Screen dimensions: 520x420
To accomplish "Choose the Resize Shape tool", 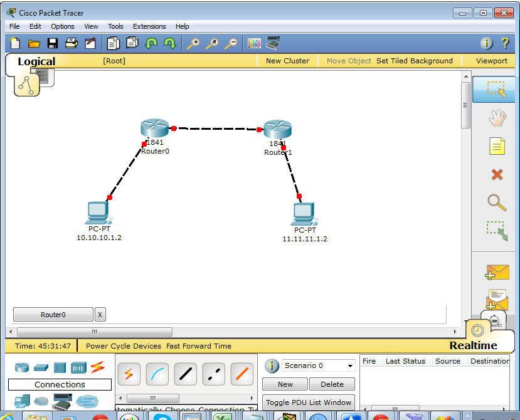I will pyautogui.click(x=497, y=231).
